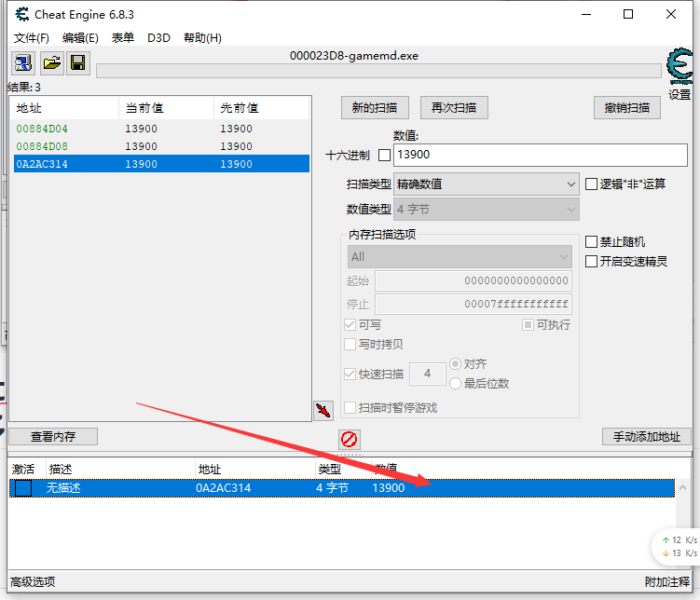This screenshot has width=700, height=600.
Task: Toggle the 十六进制 hex checkbox
Action: pos(384,155)
